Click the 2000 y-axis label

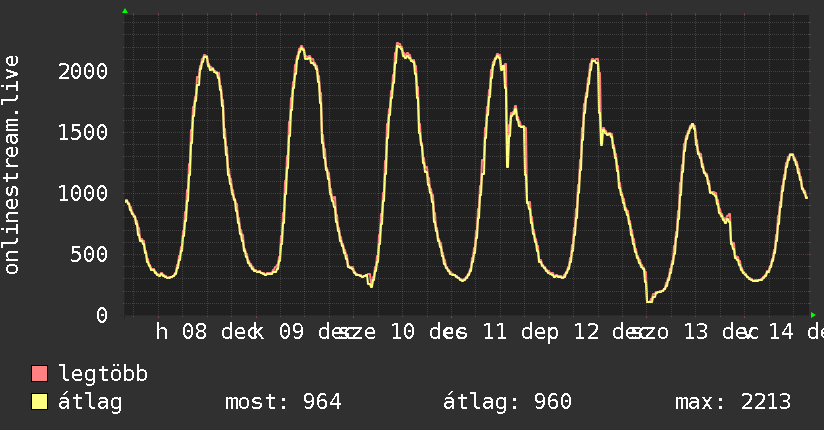coord(84,71)
